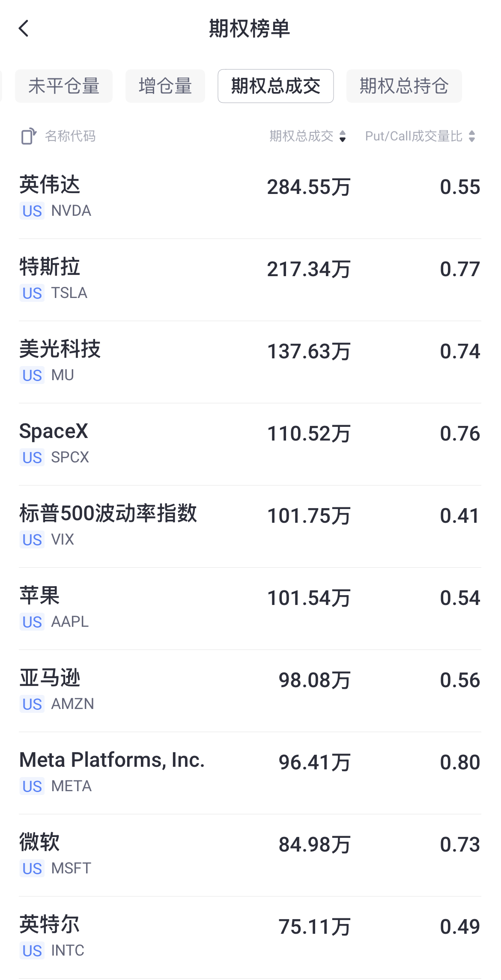Tap the 苹果 AAPL row

tap(250, 609)
